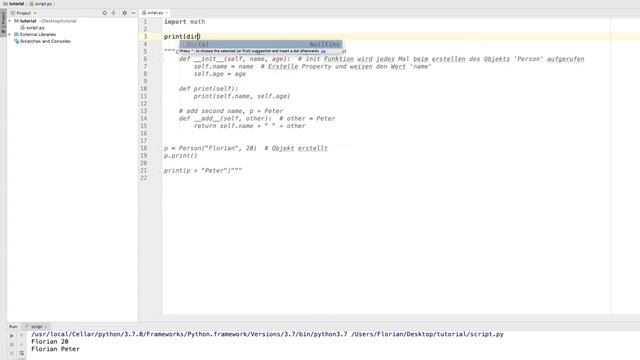Viewport: 640px width, 360px height.
Task: Select Scratches and Consoles tree row
Action: [42, 41]
